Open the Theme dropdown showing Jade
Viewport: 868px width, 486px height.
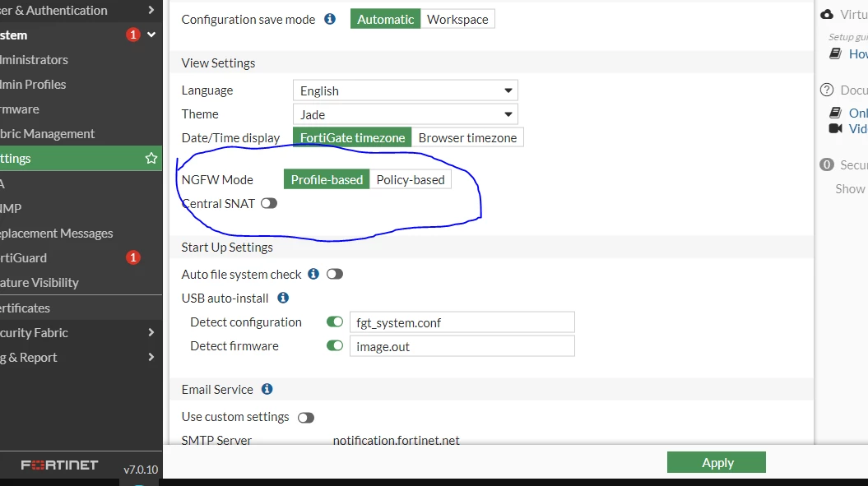(x=406, y=114)
